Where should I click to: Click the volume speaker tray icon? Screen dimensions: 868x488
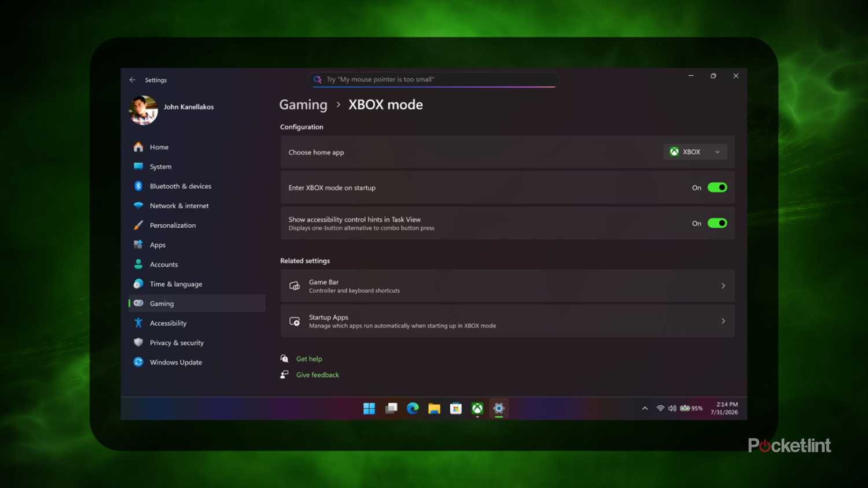click(672, 408)
